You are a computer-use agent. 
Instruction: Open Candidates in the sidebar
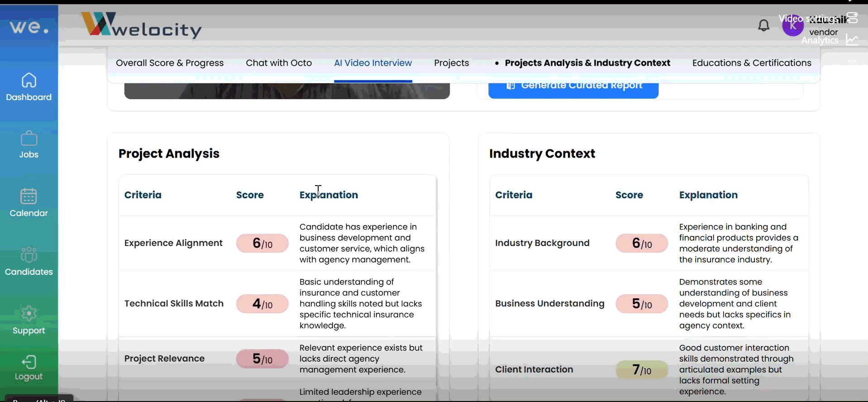(29, 255)
